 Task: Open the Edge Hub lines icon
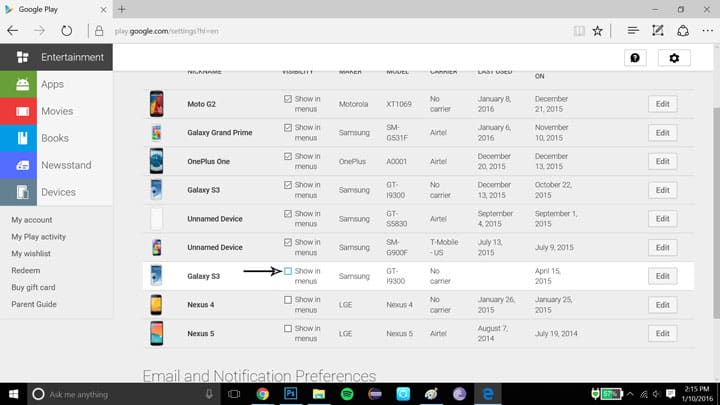[x=633, y=31]
